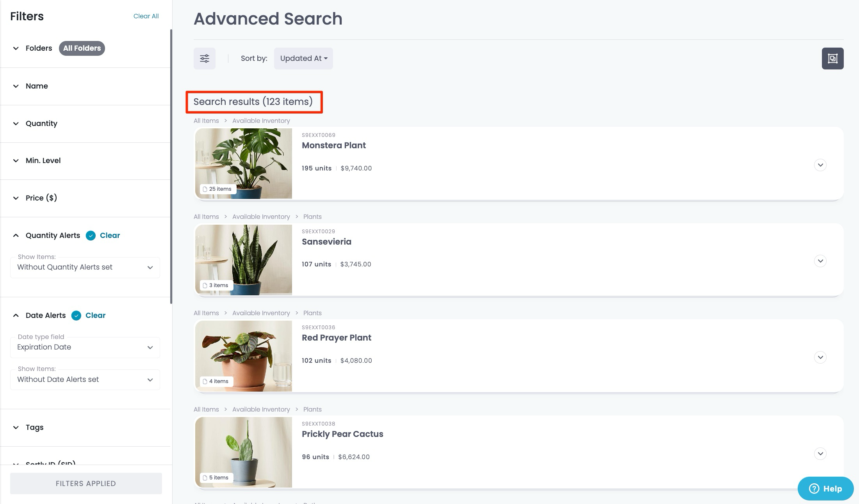Click Date Alerts blue checkmark indicator
Viewport: 859px width, 504px height.
76,316
